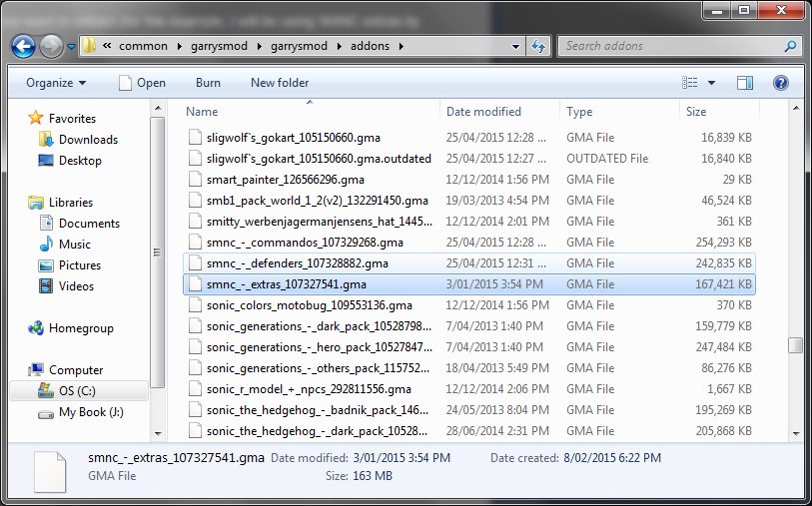Click the Date created value in the details pane
Image resolution: width=812 pixels, height=506 pixels.
pos(612,458)
